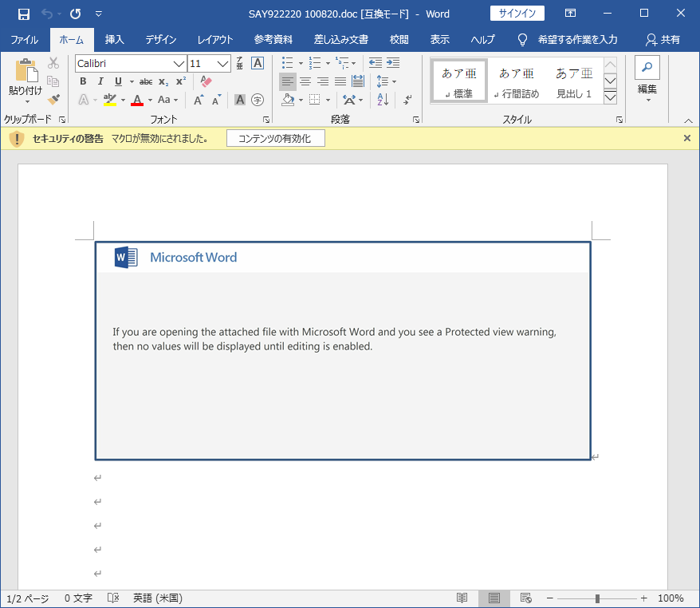Click the redo/repeat arrow in quick access
Screen dimensions: 700x608
click(x=76, y=14)
